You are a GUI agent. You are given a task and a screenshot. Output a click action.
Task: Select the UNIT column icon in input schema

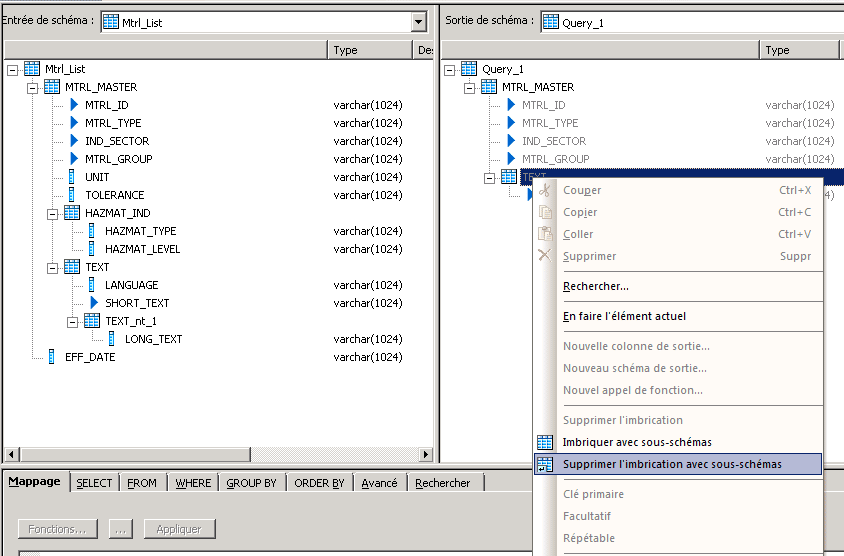tap(73, 177)
